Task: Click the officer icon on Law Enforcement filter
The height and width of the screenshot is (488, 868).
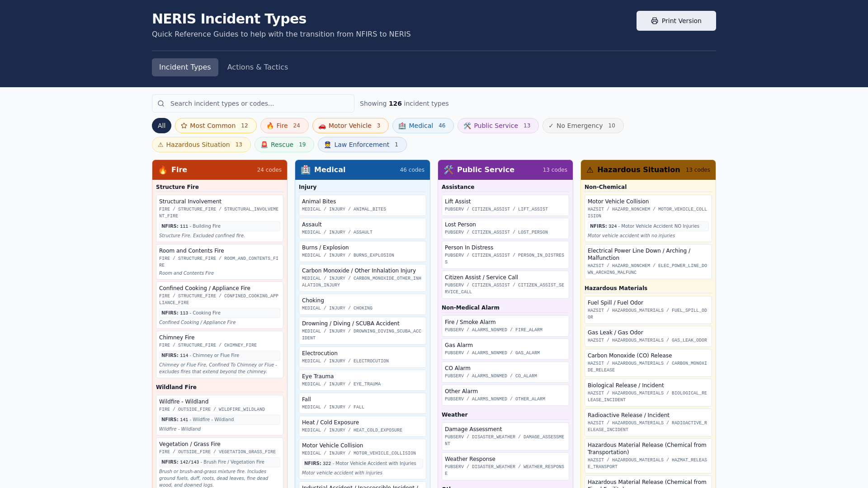Action: 328,145
